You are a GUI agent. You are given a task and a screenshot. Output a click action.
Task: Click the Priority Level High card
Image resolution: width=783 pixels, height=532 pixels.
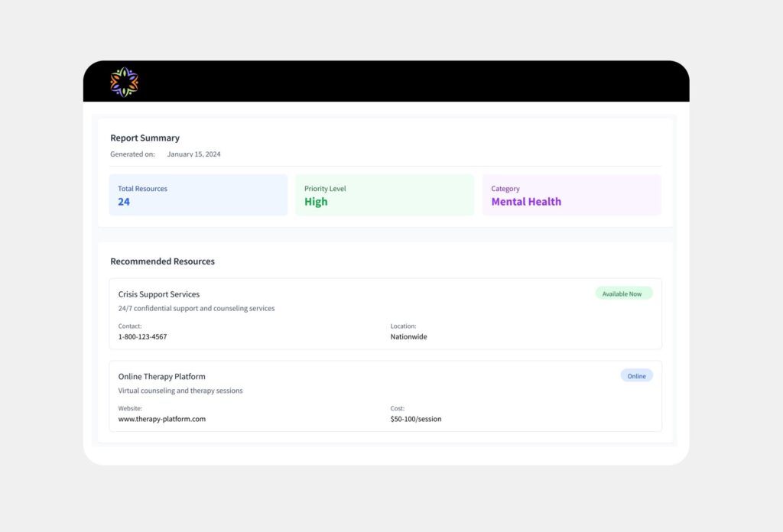pyautogui.click(x=385, y=195)
